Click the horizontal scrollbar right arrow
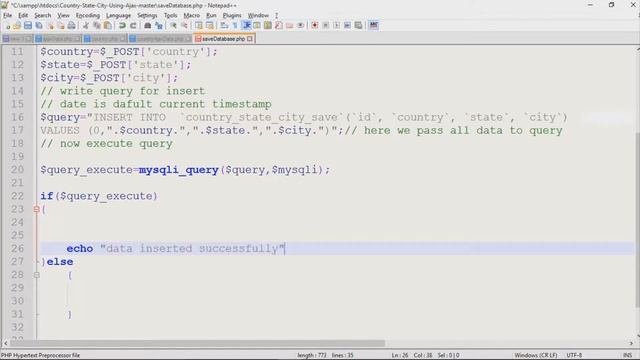This screenshot has height=360, width=640. point(631,343)
